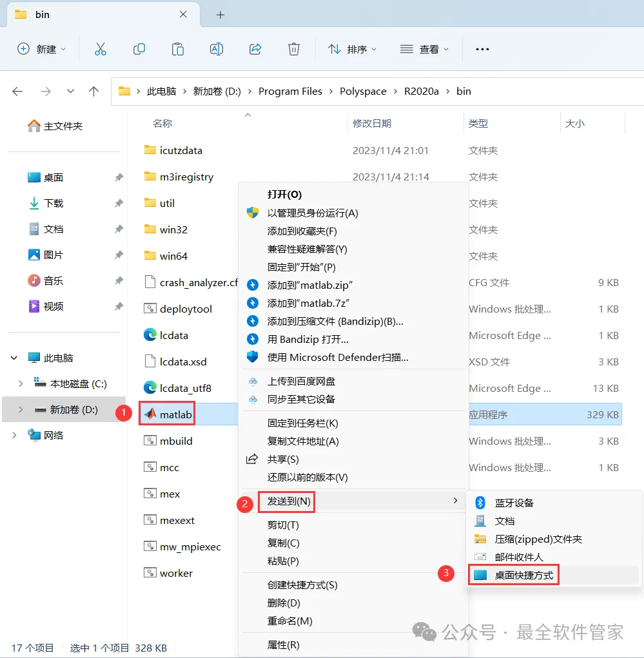Click the 蓝牙设备 Bluetooth icon in submenu
This screenshot has width=644, height=658.
[x=480, y=502]
